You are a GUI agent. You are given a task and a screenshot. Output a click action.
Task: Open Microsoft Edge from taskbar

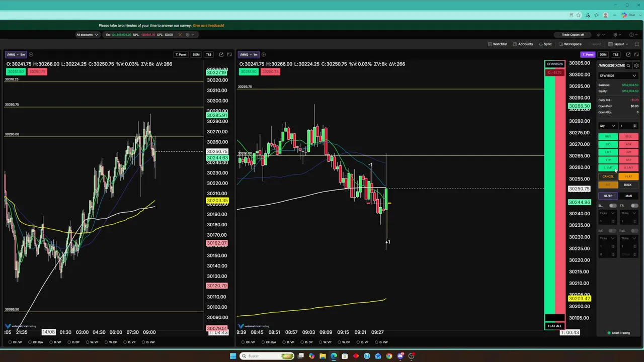coord(334,356)
